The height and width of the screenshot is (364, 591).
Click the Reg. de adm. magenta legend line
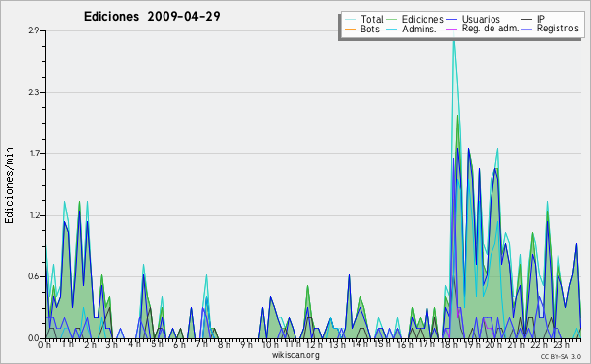click(x=451, y=29)
